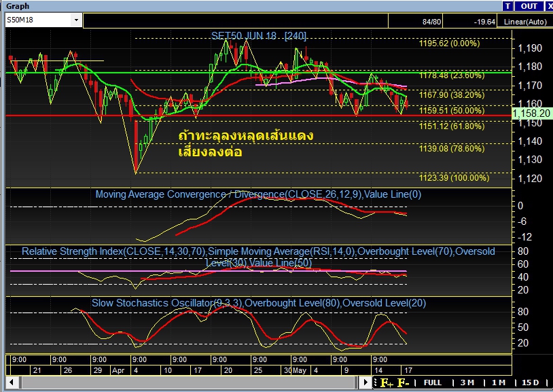Click the F+ zoom in icon
Viewport: 553px width, 392px height.
pos(387,382)
